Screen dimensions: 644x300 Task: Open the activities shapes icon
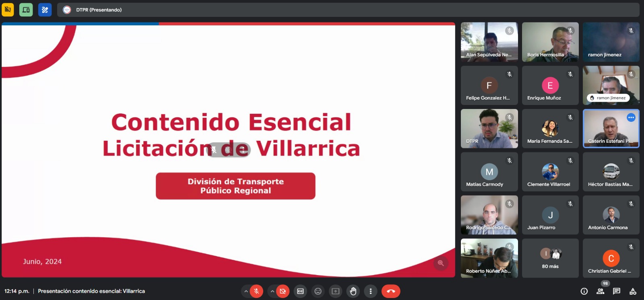633,291
